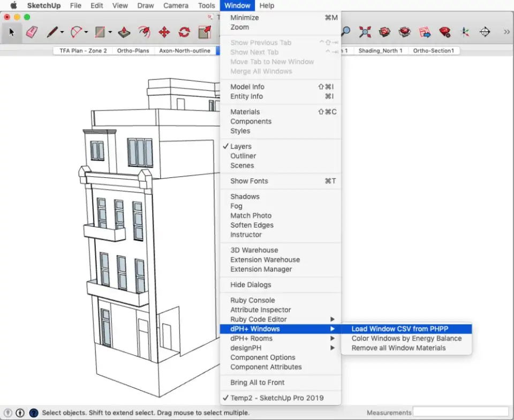Select the Rotate tool
This screenshot has width=514, height=420.
184,32
